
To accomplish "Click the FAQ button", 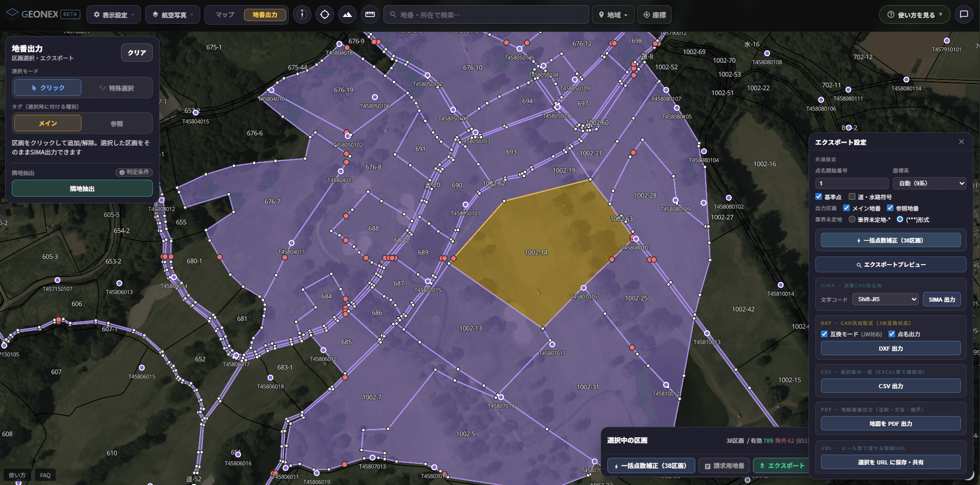I will [x=45, y=475].
